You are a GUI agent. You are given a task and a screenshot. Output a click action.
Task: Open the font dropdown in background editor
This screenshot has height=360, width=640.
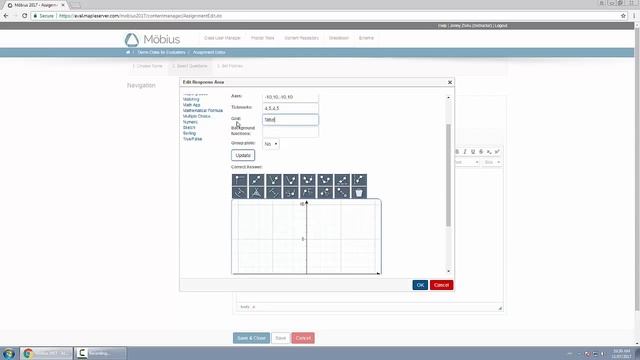point(467,162)
